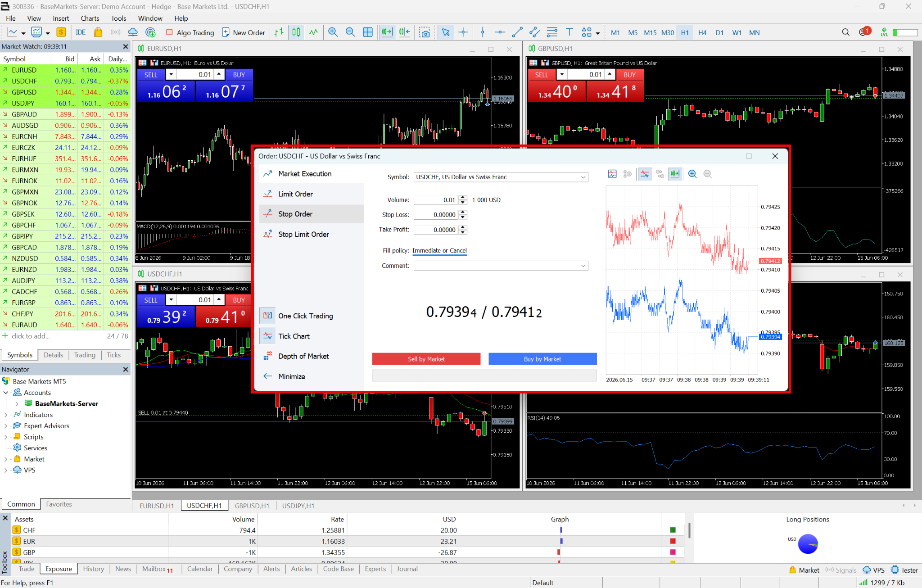This screenshot has height=588, width=922.
Task: Select the crosshair tool
Action: [x=463, y=32]
